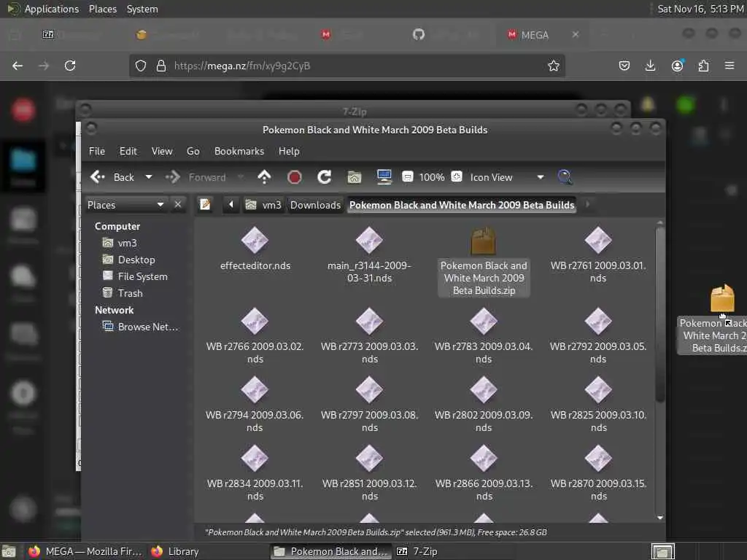Reload the current folder view

325,177
